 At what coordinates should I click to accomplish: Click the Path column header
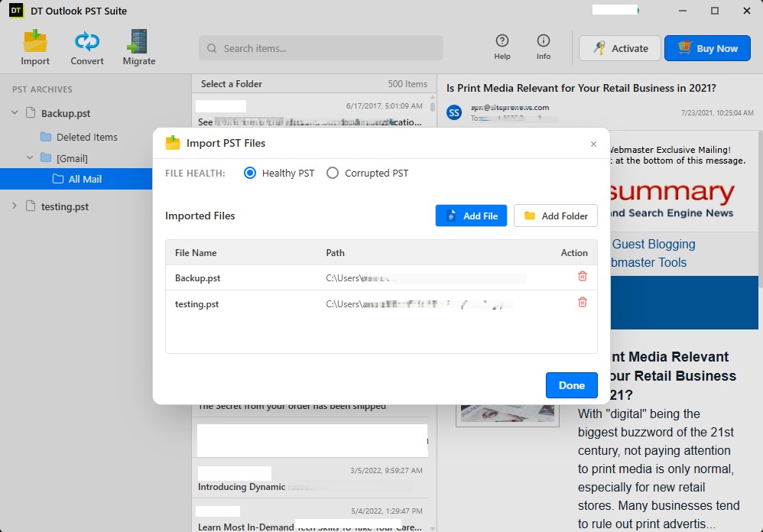coord(335,253)
